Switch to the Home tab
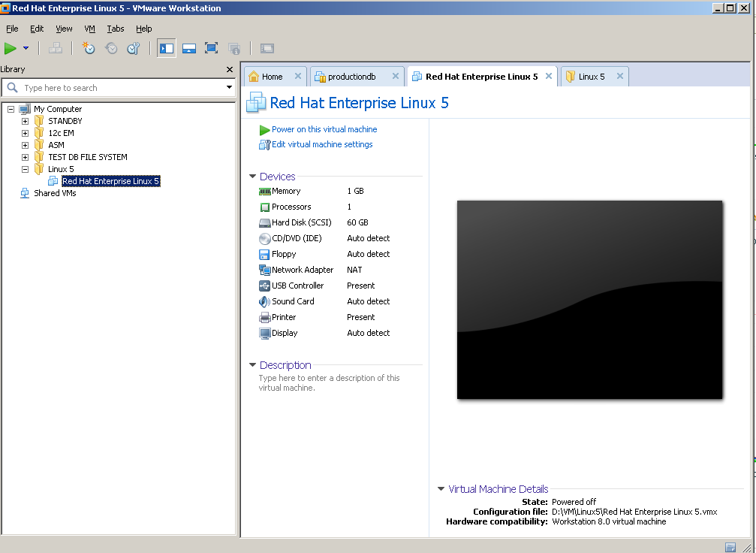The image size is (756, 553). [x=272, y=77]
